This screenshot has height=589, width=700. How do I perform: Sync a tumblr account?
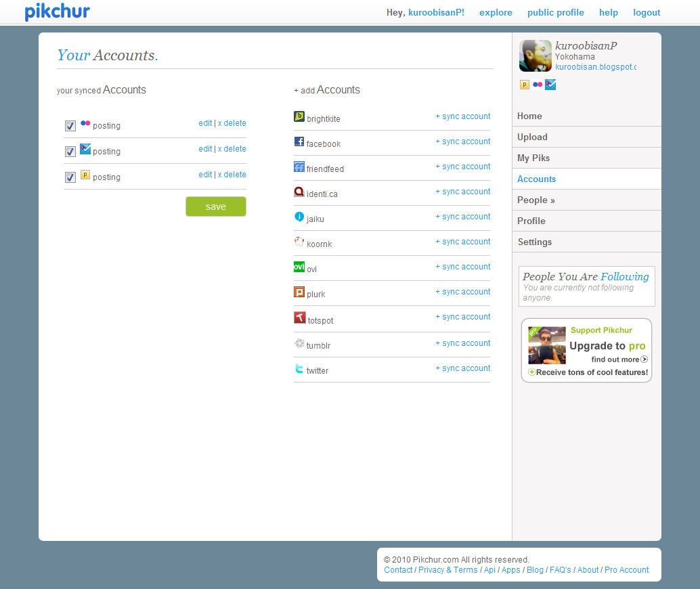(463, 343)
